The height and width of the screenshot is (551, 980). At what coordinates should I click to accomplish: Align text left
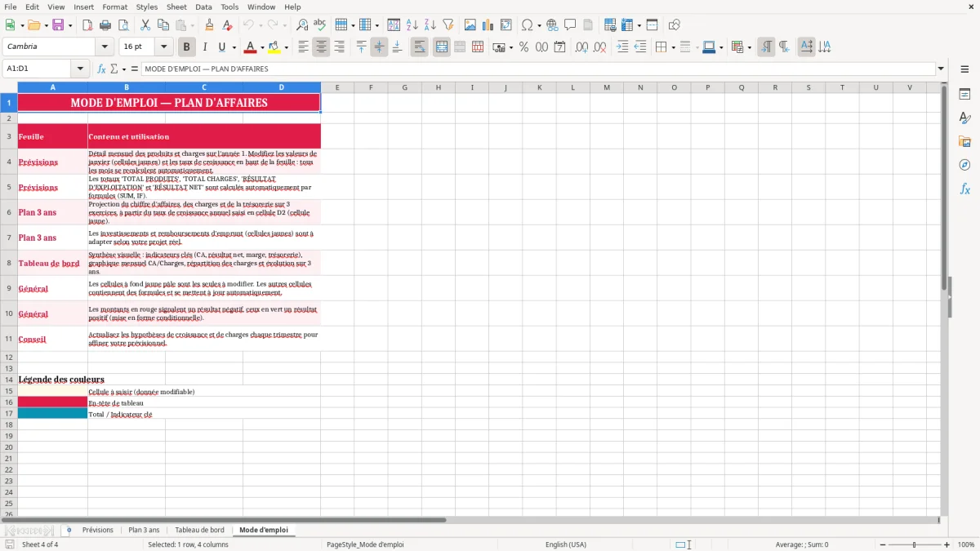(x=304, y=47)
